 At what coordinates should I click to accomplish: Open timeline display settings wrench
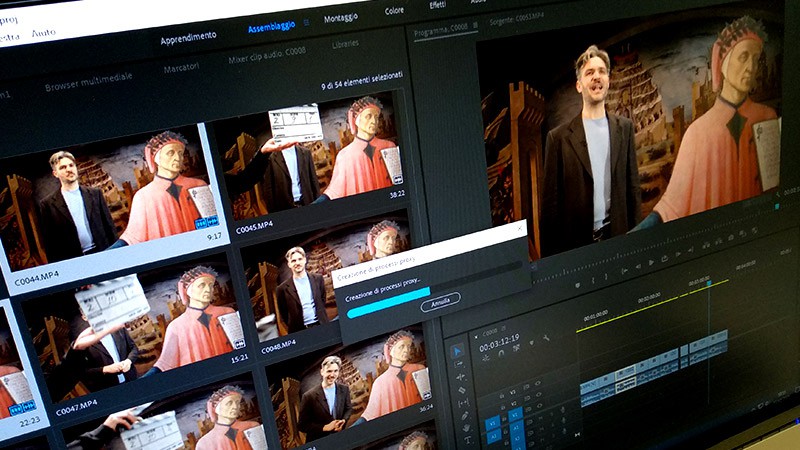point(546,338)
